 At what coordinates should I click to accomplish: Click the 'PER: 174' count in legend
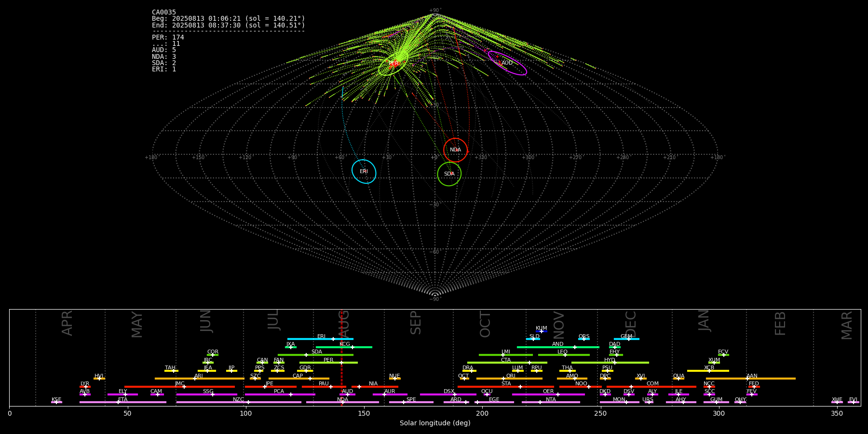(168, 38)
